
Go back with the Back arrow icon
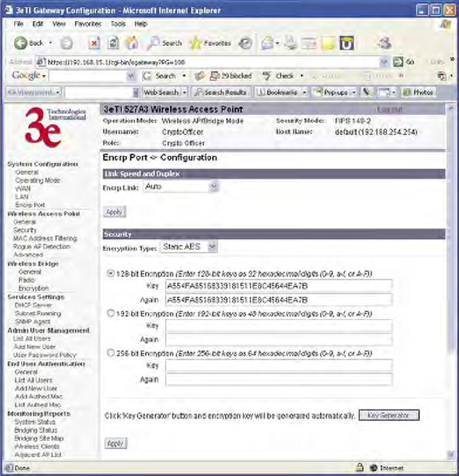[x=20, y=43]
